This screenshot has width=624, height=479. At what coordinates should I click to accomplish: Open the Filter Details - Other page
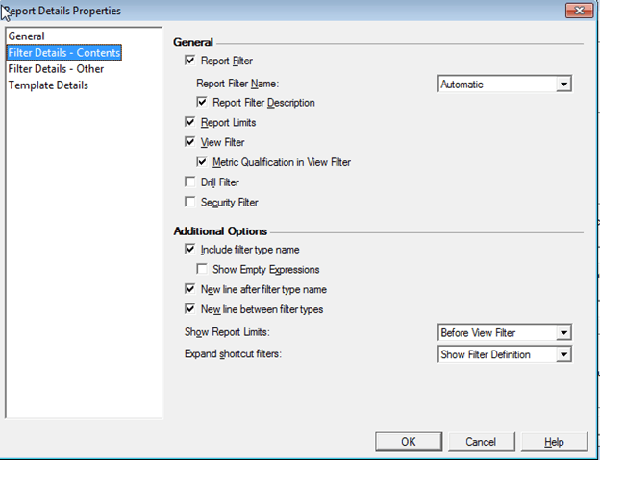(x=56, y=69)
